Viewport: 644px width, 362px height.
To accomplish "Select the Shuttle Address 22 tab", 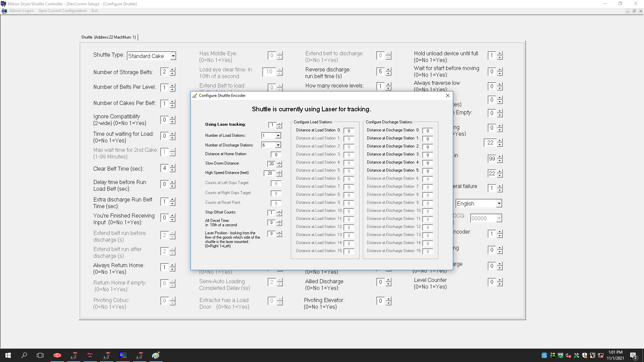I will point(108,37).
